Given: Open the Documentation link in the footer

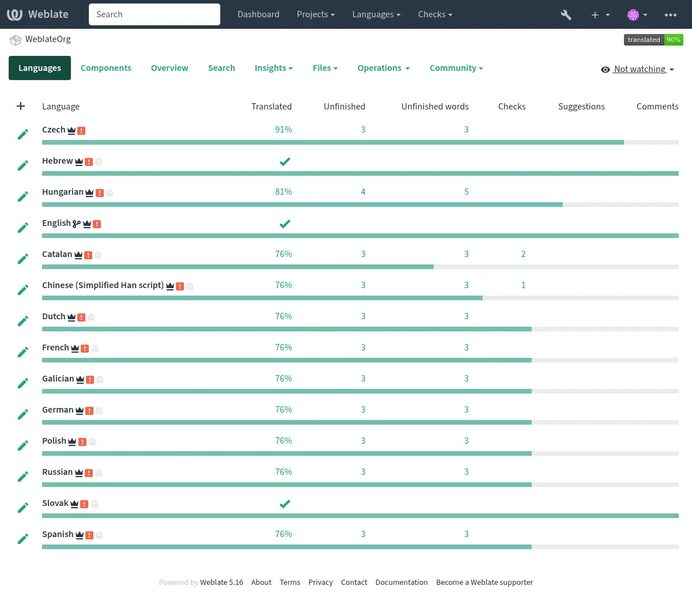Looking at the screenshot, I should (x=401, y=582).
